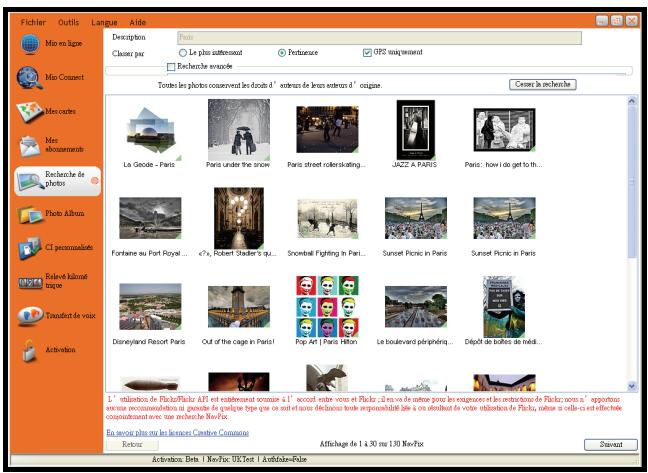Click the Suivant button
This screenshot has width=648, height=473.
(x=611, y=444)
